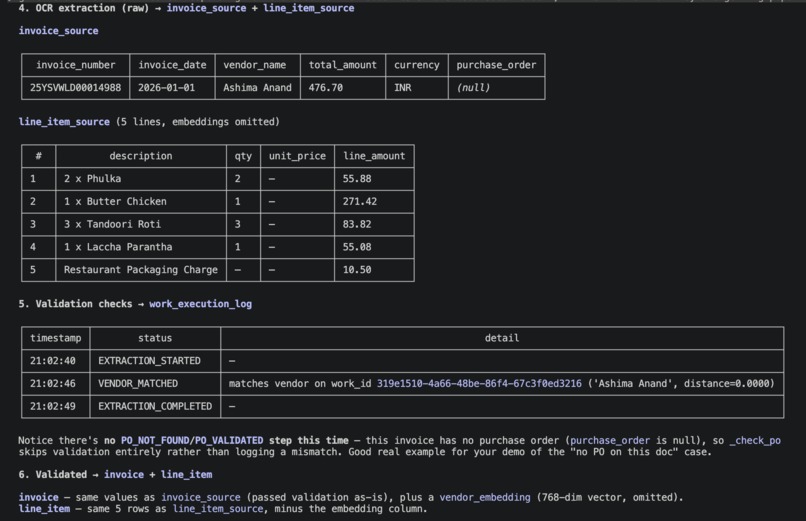Image resolution: width=806 pixels, height=521 pixels.
Task: Click the 'detail' column header
Action: [x=502, y=338]
